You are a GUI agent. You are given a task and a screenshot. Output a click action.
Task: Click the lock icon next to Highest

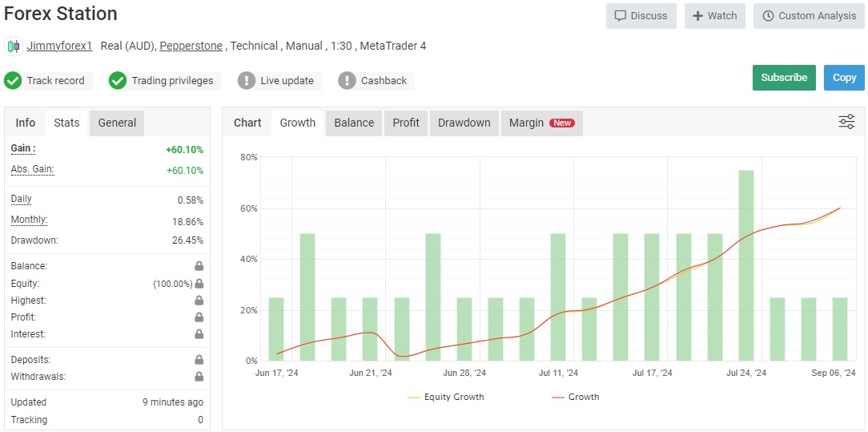(x=199, y=301)
